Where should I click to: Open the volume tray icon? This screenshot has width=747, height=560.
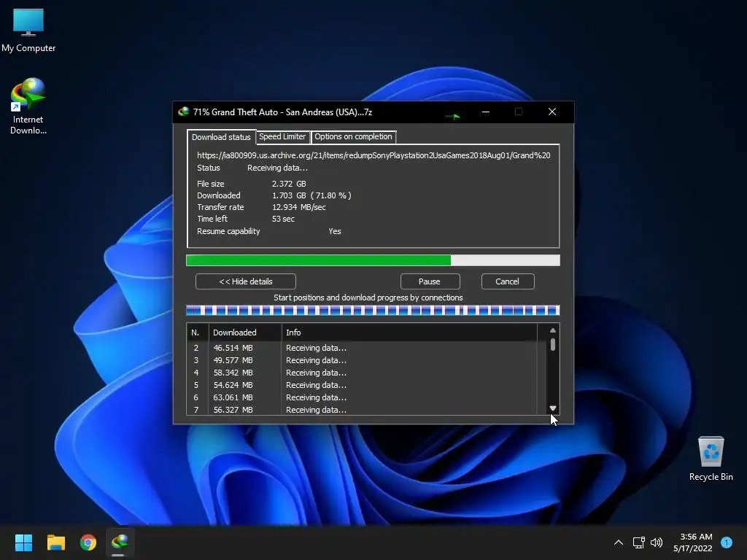click(657, 542)
